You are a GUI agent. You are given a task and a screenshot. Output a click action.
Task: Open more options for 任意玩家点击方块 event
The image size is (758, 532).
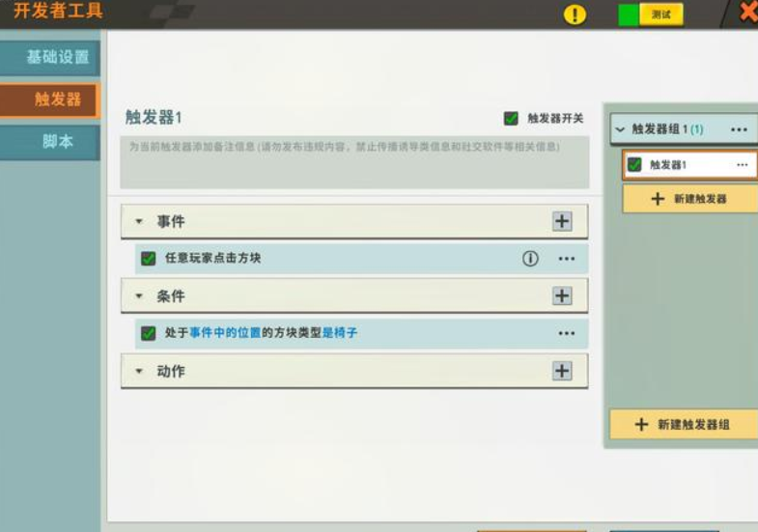(x=567, y=259)
